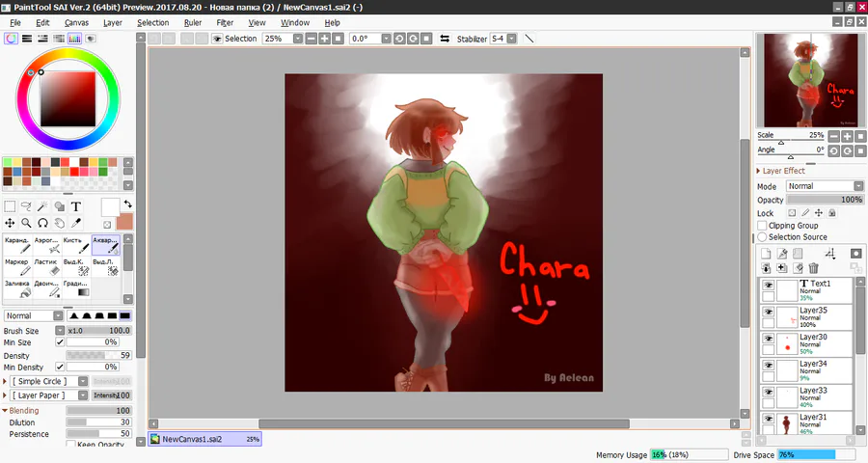Hide the Layer30 layer
Viewport: 868px width, 463px height.
pos(769,339)
